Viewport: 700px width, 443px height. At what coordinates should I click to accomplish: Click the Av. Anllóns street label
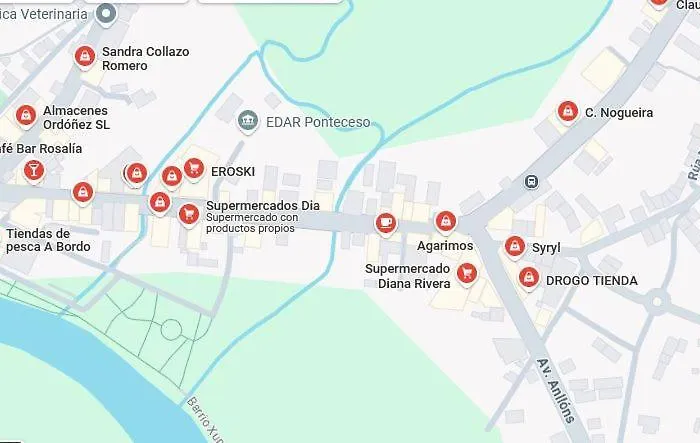click(556, 390)
